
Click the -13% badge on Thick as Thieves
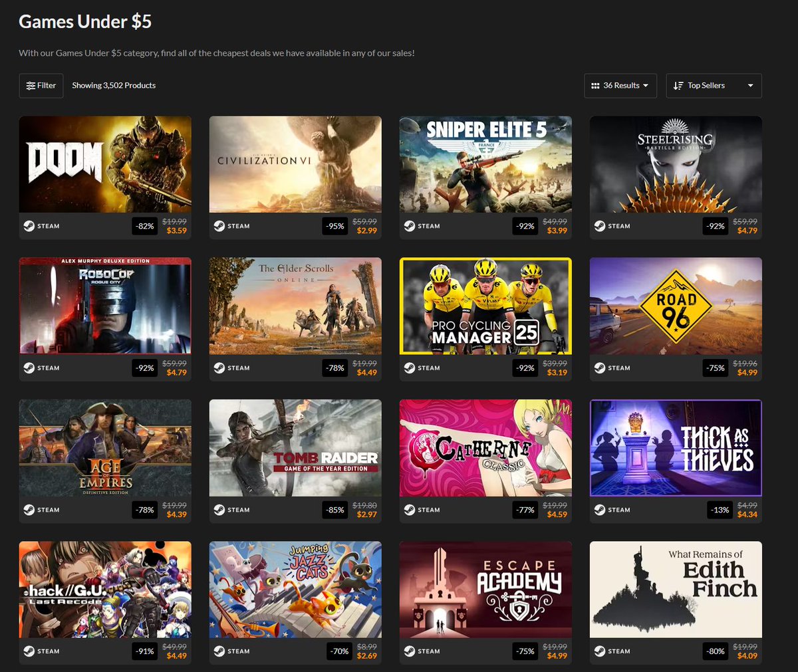(720, 510)
